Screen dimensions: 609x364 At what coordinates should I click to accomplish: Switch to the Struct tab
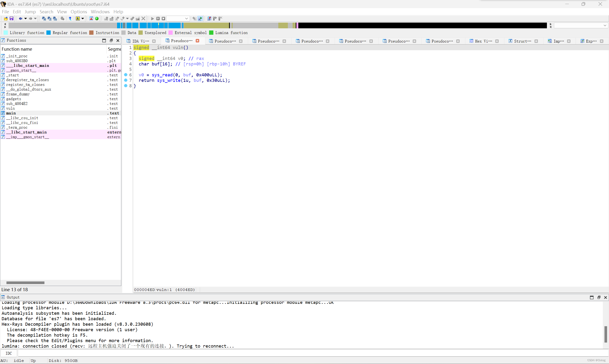click(522, 41)
